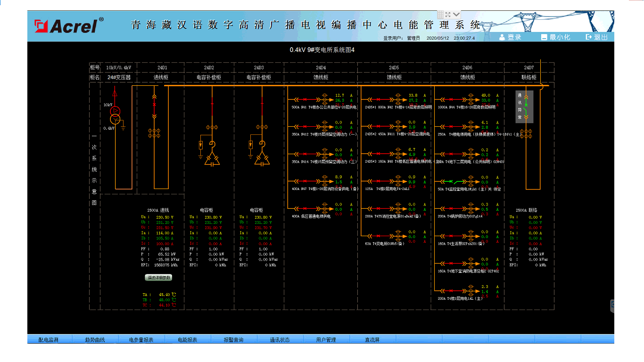Screen dimensions: 644x362
Task: Click breaker of 200A T4锅炉房动力 feeder
Action: coord(451,209)
